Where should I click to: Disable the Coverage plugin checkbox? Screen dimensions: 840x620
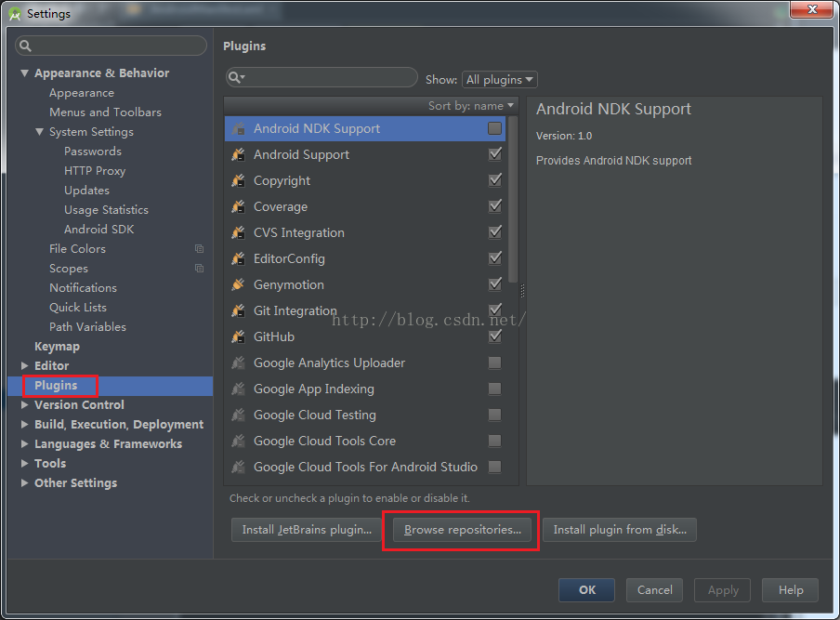tap(495, 206)
